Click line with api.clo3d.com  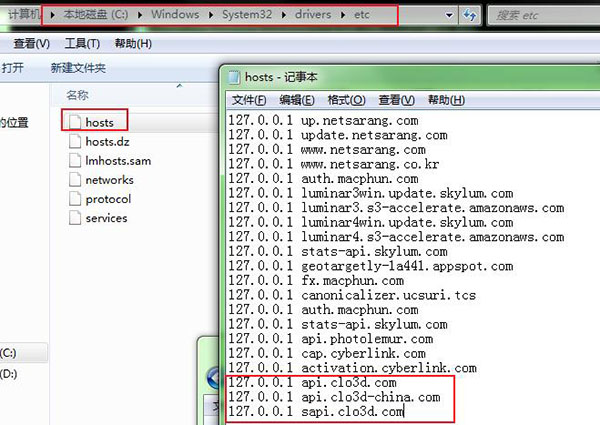click(x=313, y=382)
